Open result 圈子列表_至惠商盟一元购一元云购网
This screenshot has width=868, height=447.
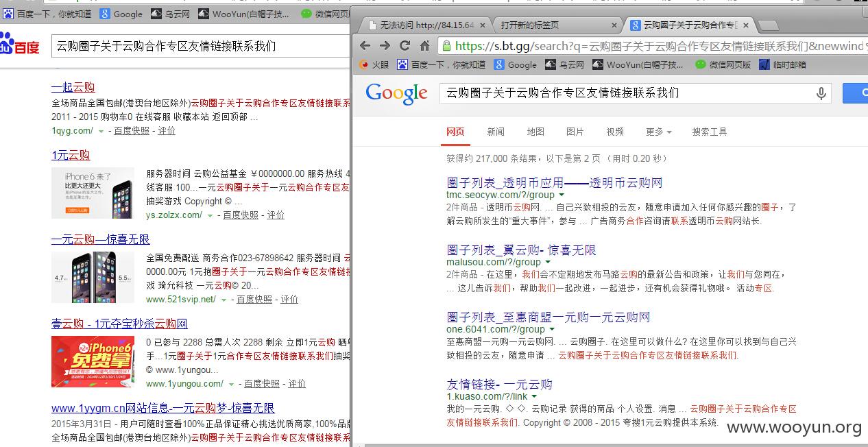coord(548,317)
